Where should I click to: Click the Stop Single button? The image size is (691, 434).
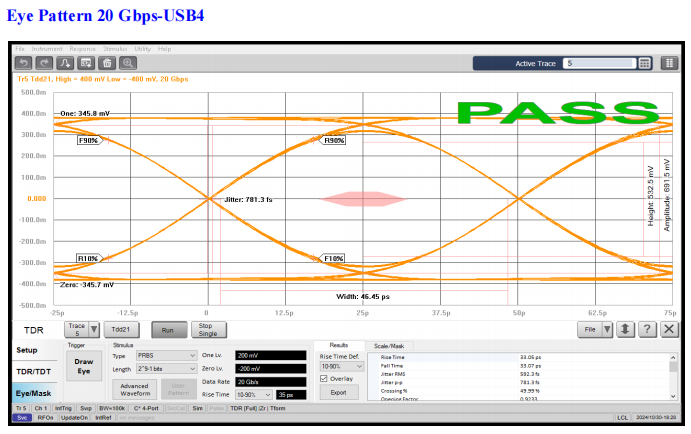pos(208,330)
